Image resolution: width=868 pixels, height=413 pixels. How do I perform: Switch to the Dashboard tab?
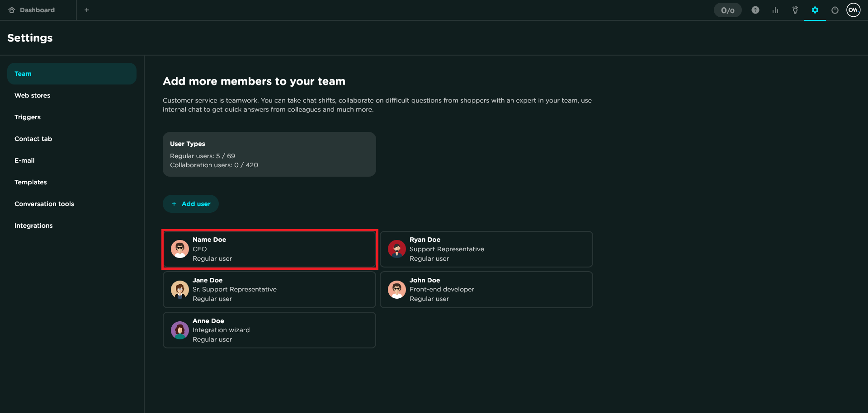coord(37,10)
